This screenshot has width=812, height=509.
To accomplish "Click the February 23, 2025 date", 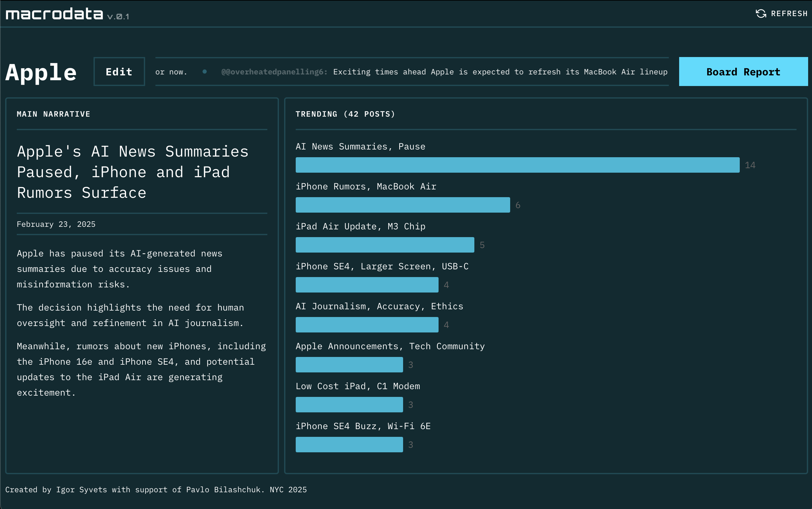I will [x=56, y=224].
